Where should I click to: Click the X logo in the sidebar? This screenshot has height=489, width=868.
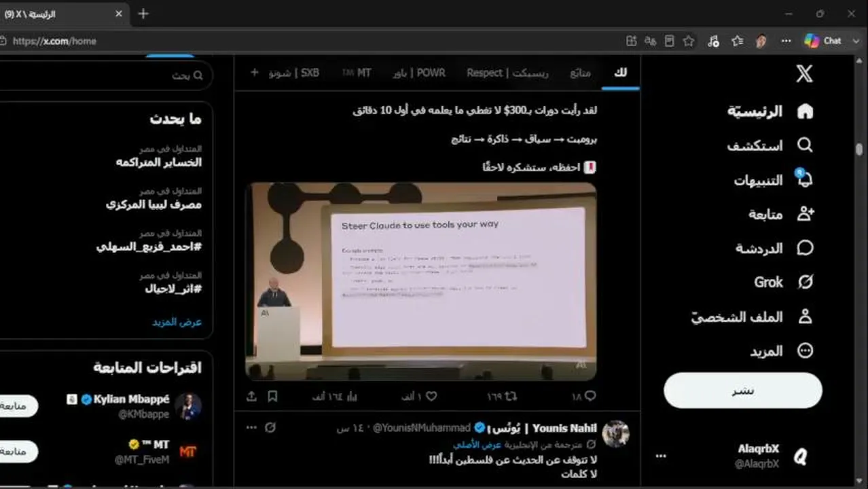[x=804, y=73]
